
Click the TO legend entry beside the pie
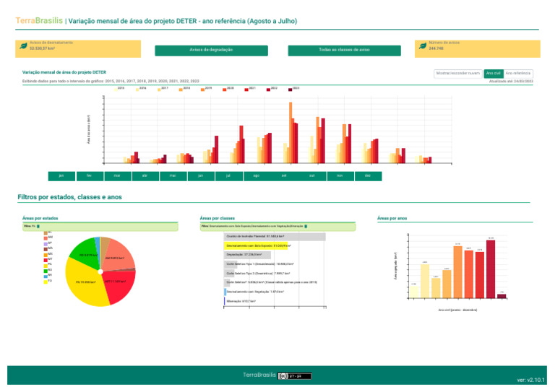tap(48, 282)
